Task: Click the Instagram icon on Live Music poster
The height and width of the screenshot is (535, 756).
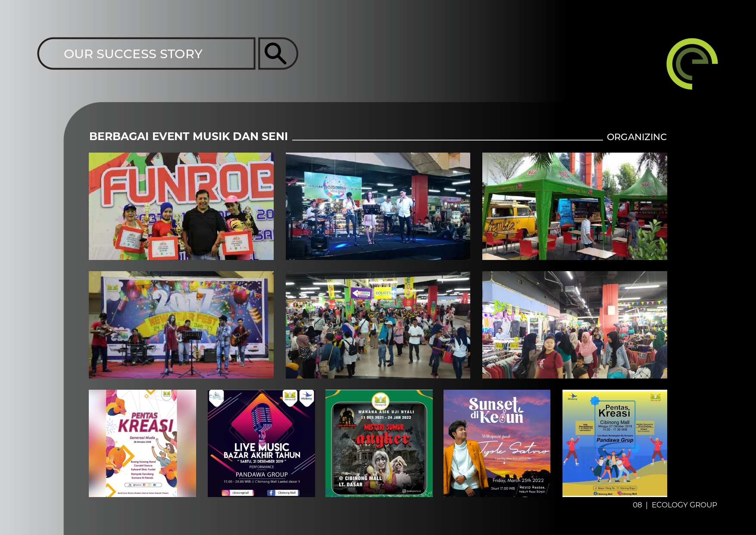Action: pos(226,493)
